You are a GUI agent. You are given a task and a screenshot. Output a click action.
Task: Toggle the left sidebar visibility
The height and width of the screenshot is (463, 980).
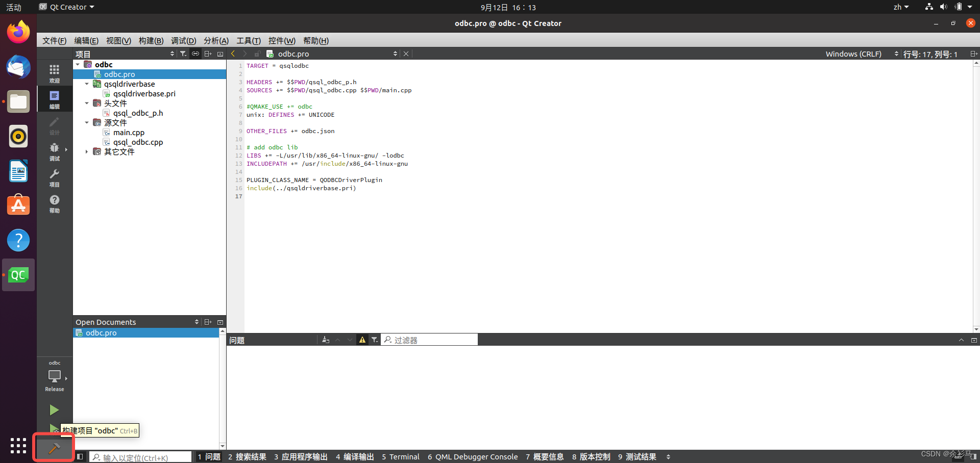coord(80,456)
